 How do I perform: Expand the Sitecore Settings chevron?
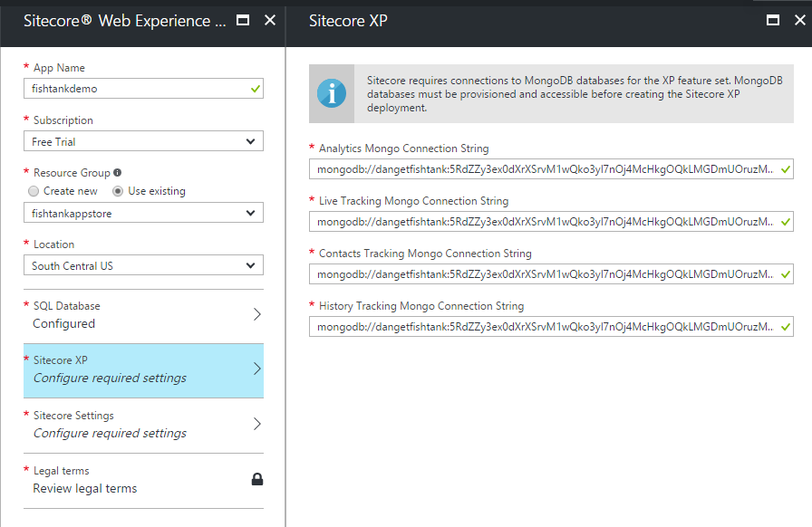pos(256,424)
